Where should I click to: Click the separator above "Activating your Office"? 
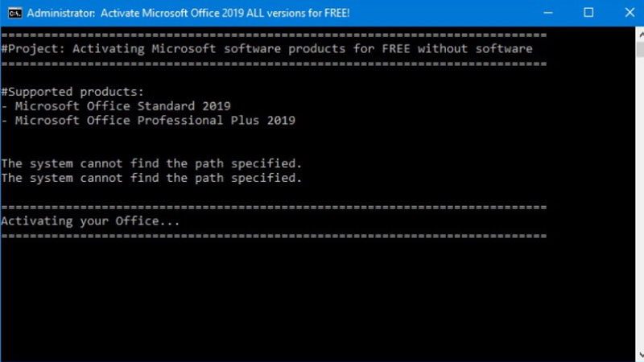click(x=274, y=207)
